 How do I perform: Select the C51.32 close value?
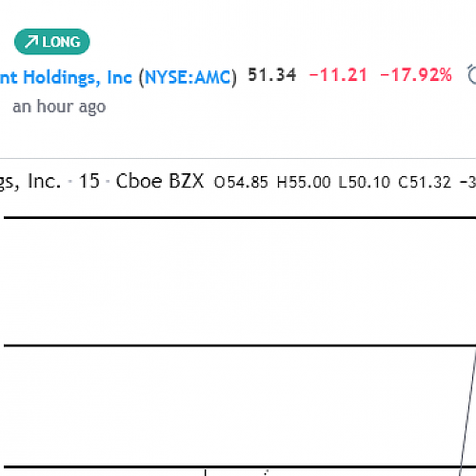425,182
